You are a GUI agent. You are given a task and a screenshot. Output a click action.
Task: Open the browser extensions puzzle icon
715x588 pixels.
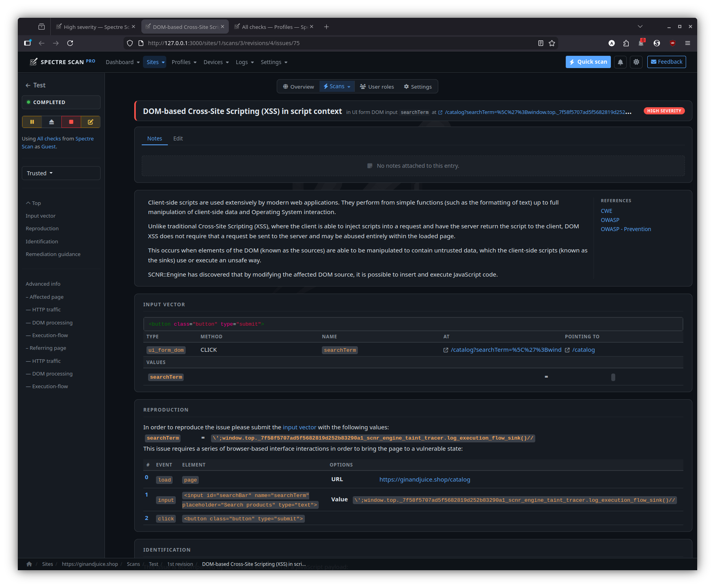626,43
